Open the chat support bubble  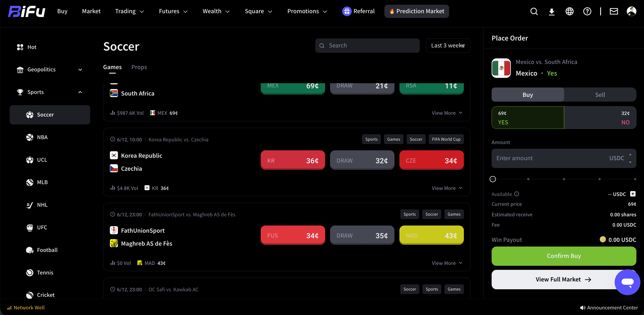627,282
